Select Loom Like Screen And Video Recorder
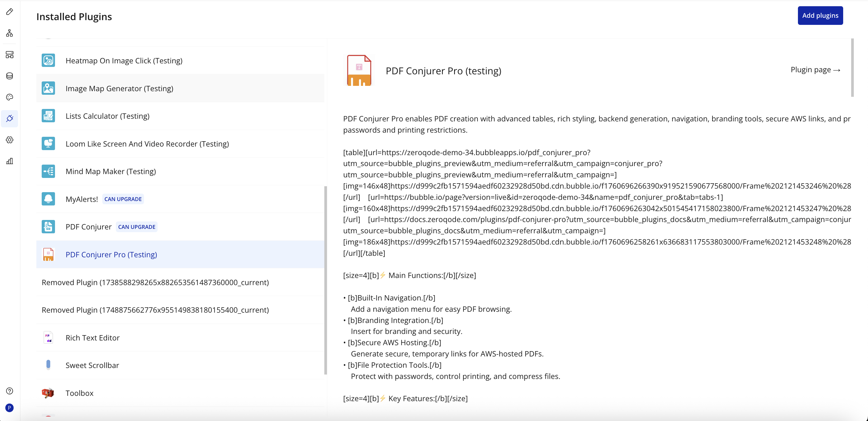The width and height of the screenshot is (868, 421). pos(147,144)
